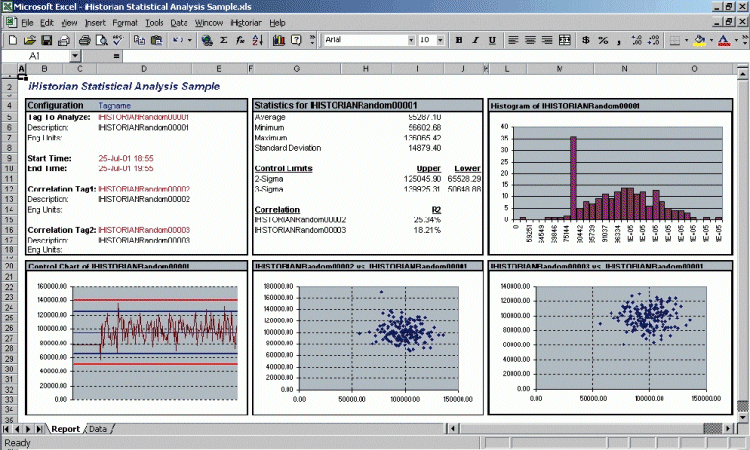Select row 9 header

[x=9, y=158]
